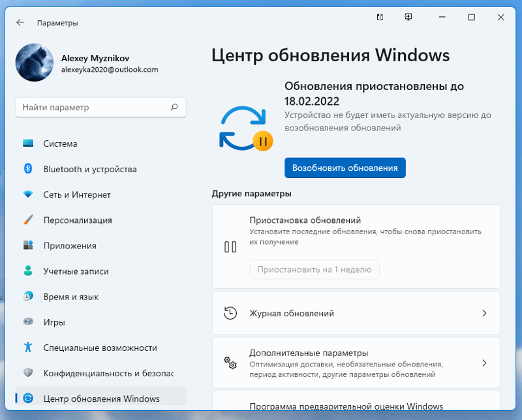Click Возобновить обновления button
Screen dimensions: 522x420
coord(345,168)
